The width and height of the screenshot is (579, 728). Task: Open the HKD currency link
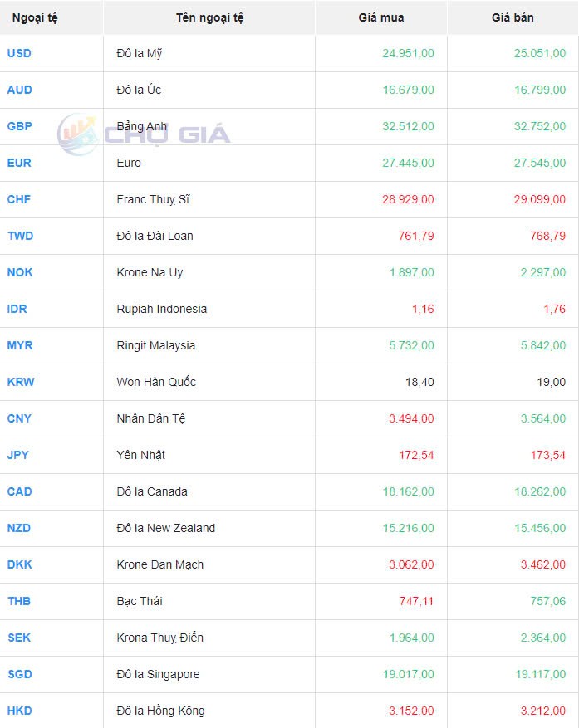coord(20,711)
